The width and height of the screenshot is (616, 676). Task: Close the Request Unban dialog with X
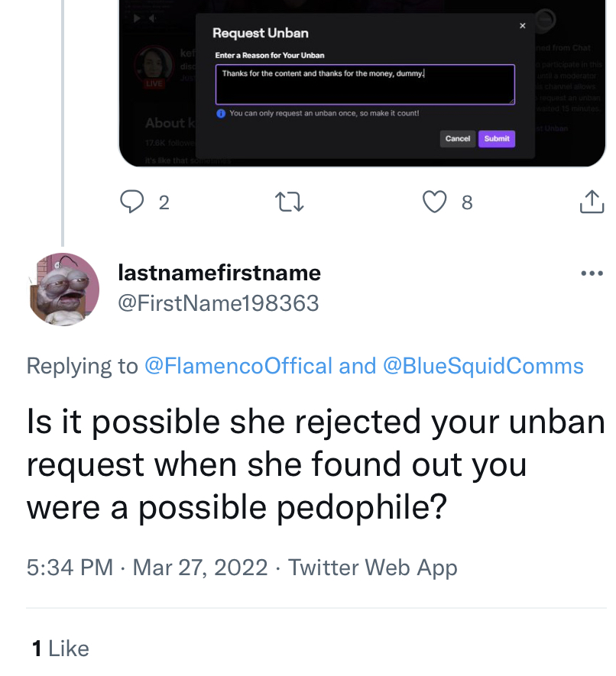(x=523, y=26)
